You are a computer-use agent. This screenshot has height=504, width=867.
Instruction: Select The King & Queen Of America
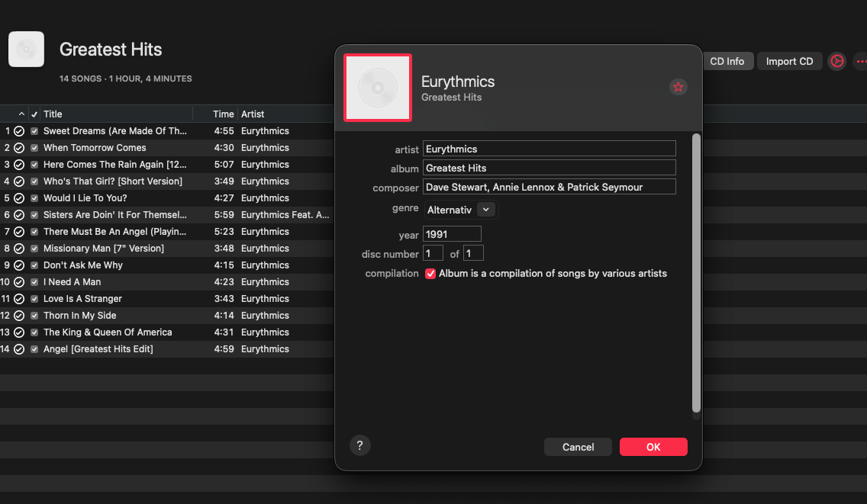click(108, 332)
